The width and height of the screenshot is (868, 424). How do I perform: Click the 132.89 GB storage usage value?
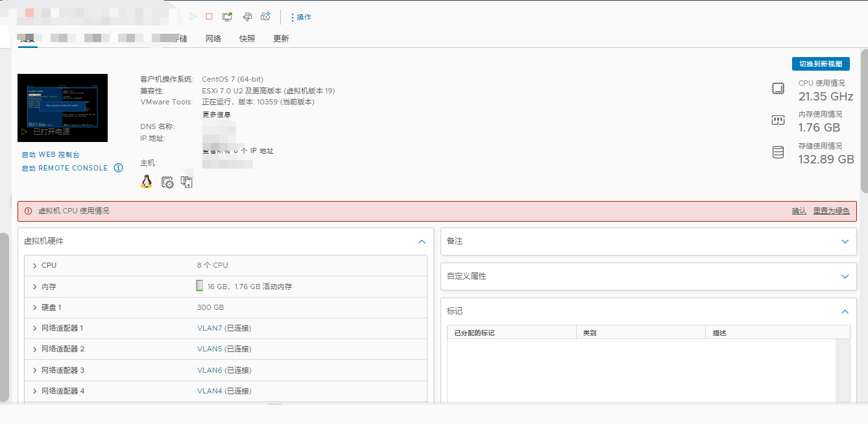pos(826,159)
